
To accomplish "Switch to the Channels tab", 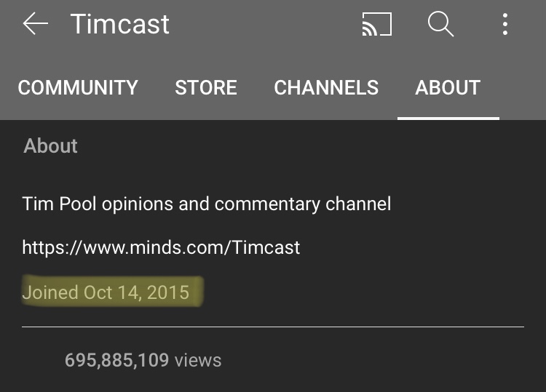I will (x=326, y=87).
